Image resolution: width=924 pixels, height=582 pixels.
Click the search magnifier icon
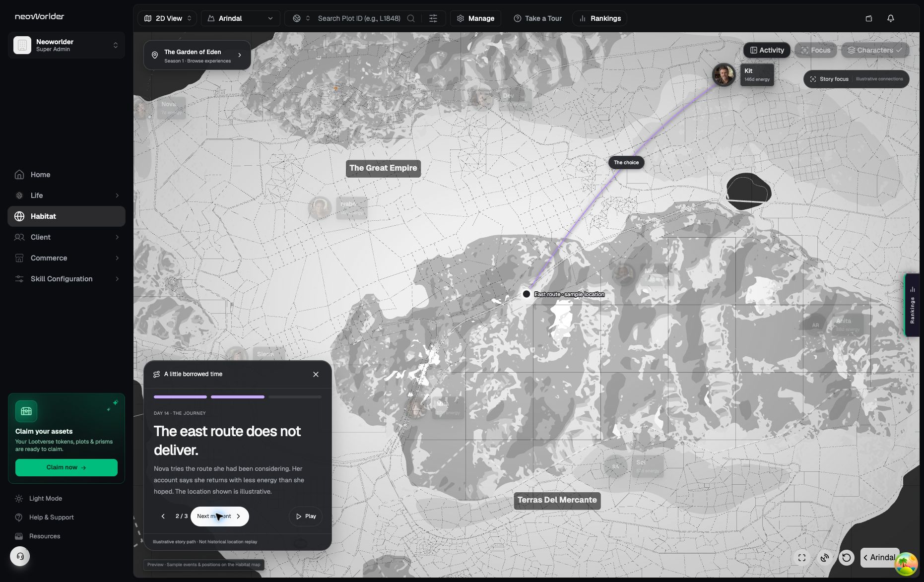click(x=411, y=18)
